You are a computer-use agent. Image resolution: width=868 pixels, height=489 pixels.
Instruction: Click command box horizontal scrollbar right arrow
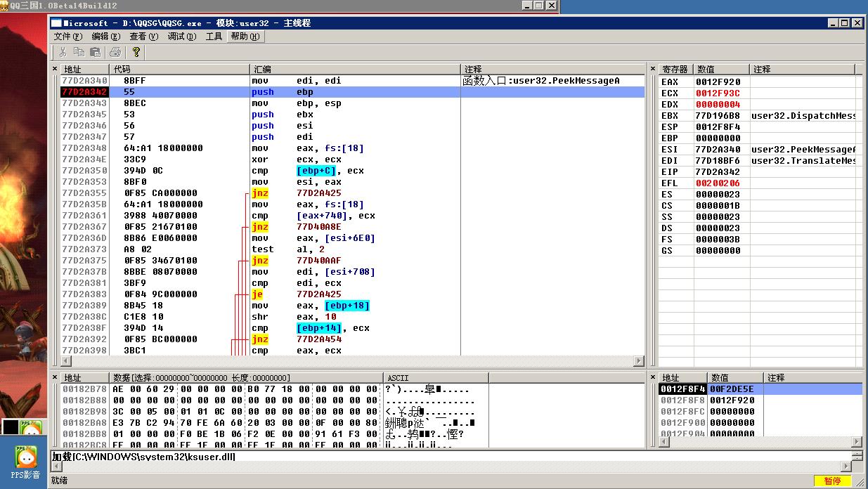coord(846,467)
